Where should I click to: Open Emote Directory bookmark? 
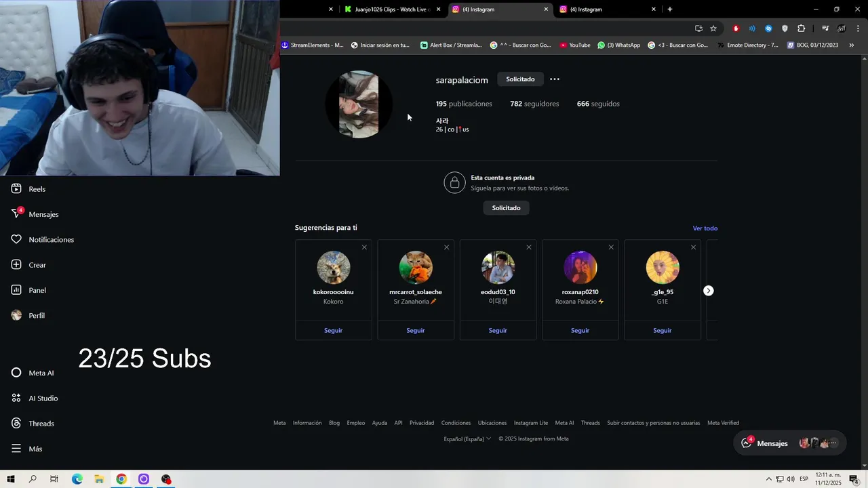point(747,45)
